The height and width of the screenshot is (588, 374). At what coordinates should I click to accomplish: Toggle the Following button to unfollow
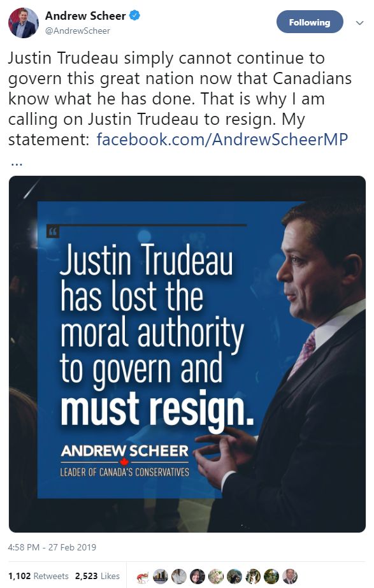(x=310, y=22)
